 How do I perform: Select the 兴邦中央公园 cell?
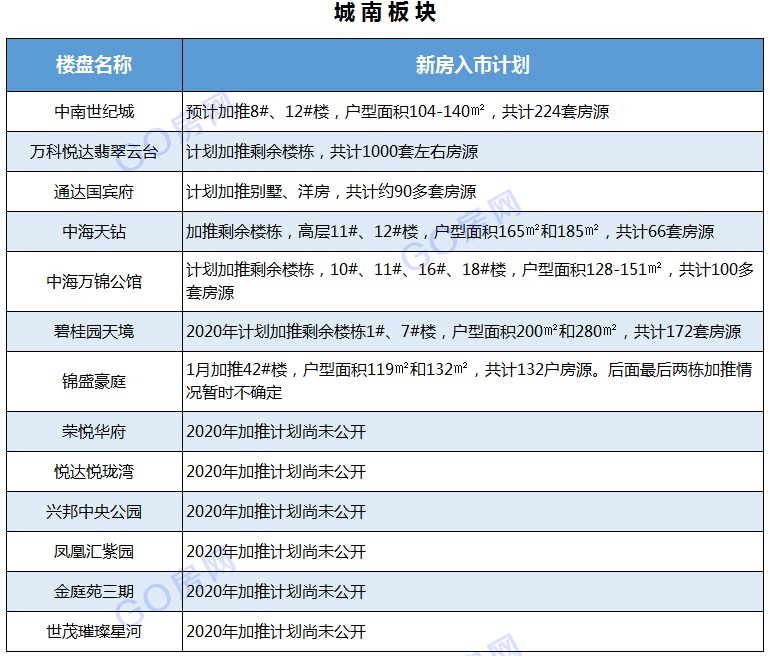(x=94, y=512)
